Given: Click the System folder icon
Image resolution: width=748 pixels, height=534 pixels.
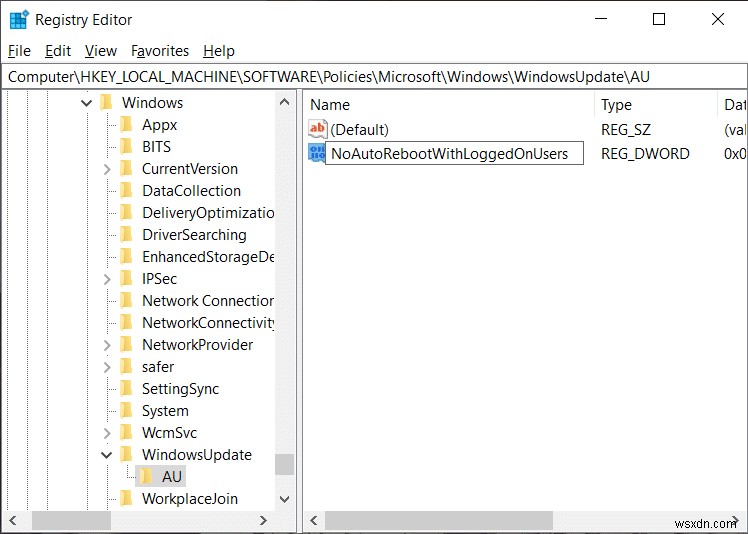Looking at the screenshot, I should click(x=126, y=410).
